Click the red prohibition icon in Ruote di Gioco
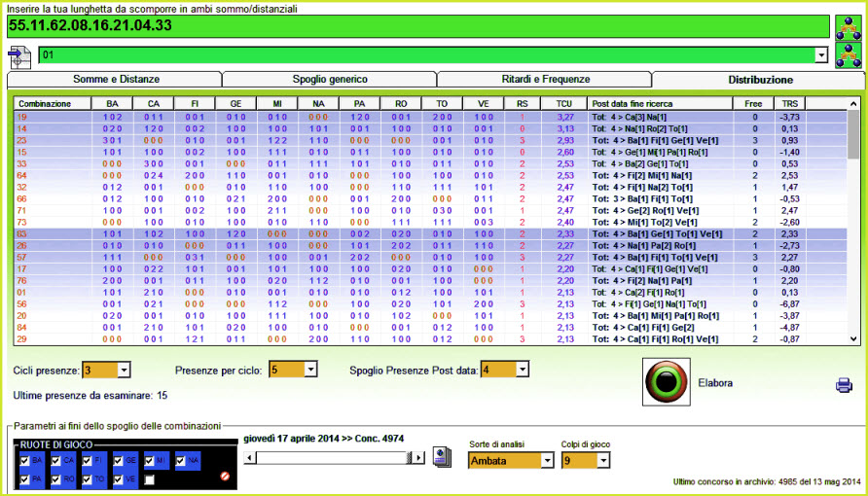868x496 pixels. point(225,477)
